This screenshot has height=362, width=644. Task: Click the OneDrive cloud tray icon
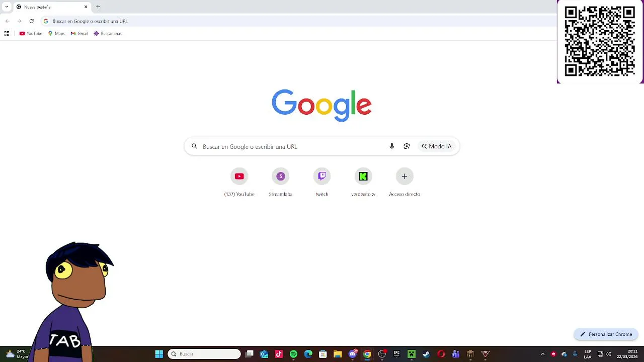pyautogui.click(x=564, y=354)
